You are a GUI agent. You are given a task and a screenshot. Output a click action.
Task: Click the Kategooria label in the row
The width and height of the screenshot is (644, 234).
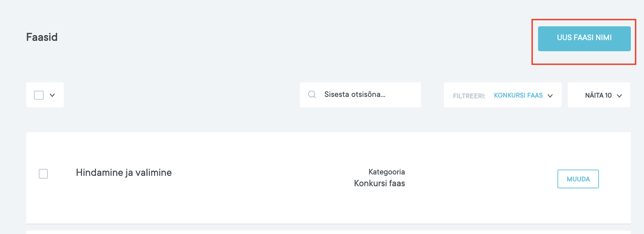[386, 172]
